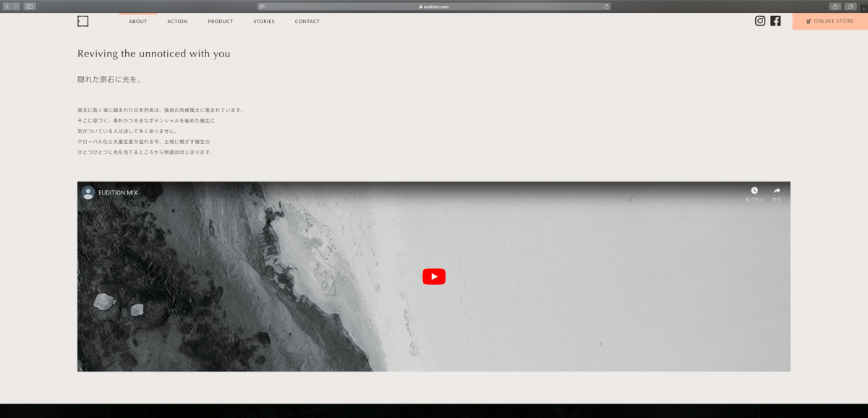The width and height of the screenshot is (868, 418).
Task: Click the video's share arrow icon
Action: [777, 191]
